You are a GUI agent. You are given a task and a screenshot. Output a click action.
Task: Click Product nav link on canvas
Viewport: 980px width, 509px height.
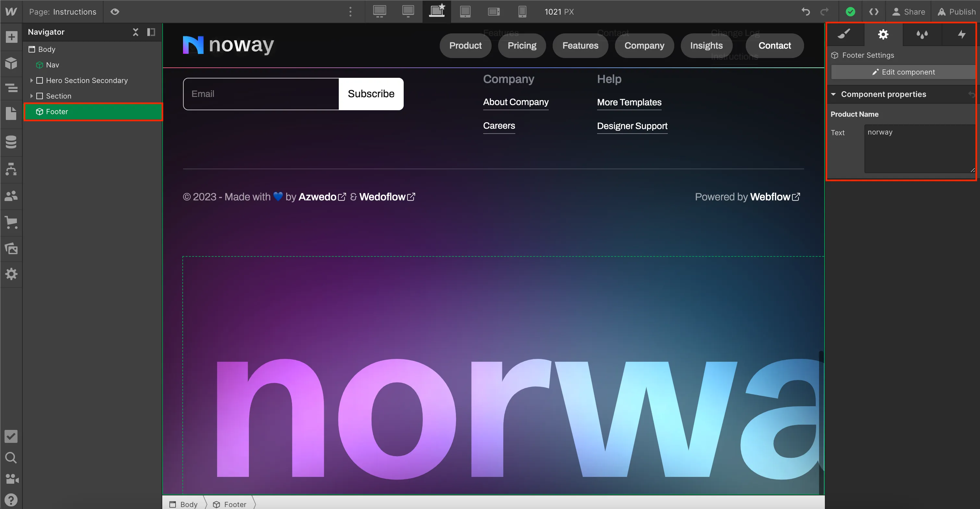click(x=465, y=46)
